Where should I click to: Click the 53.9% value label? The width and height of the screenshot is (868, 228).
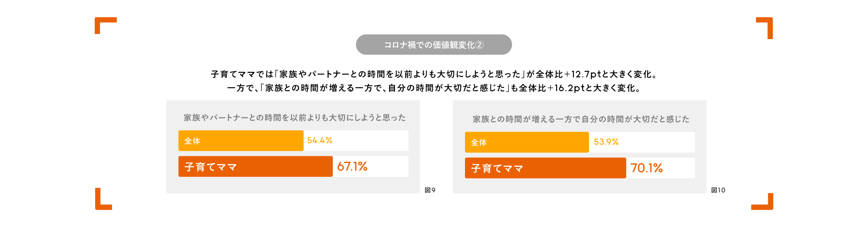tap(606, 142)
